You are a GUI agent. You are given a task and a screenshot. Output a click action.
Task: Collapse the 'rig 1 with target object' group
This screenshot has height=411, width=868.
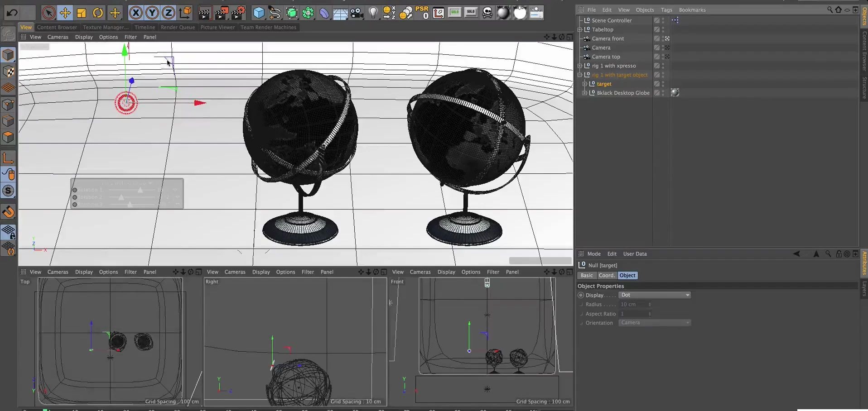(580, 75)
